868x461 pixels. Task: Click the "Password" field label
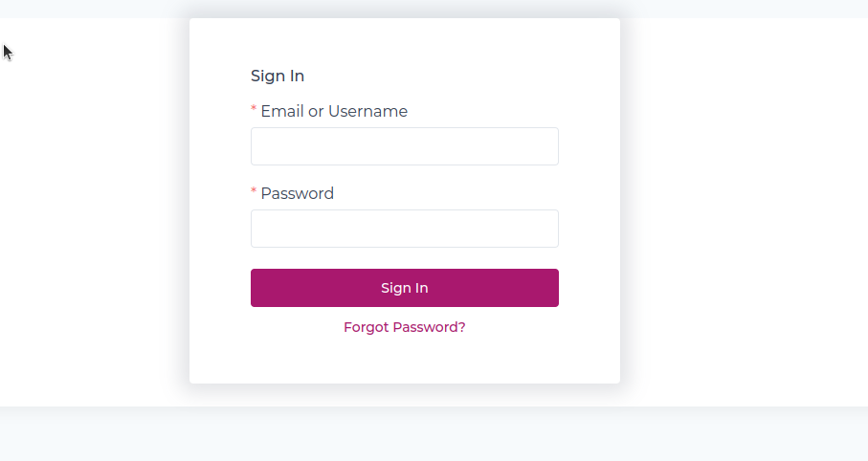tap(297, 194)
